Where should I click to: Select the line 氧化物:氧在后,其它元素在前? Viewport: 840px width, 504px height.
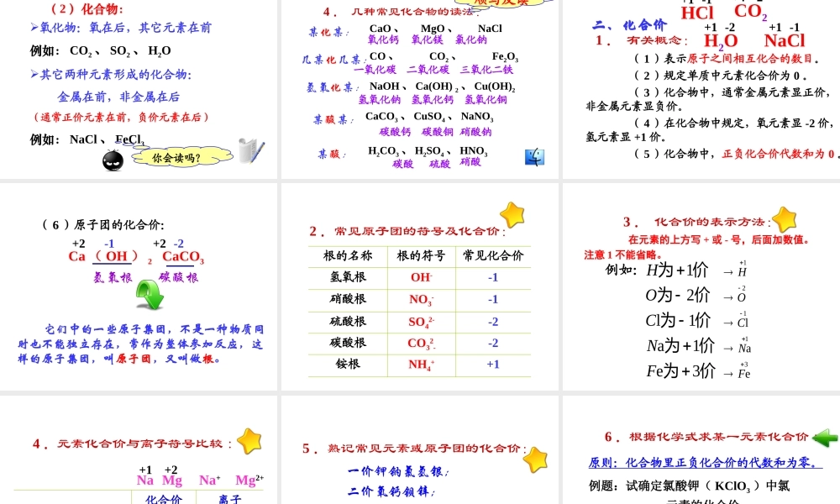click(x=121, y=28)
